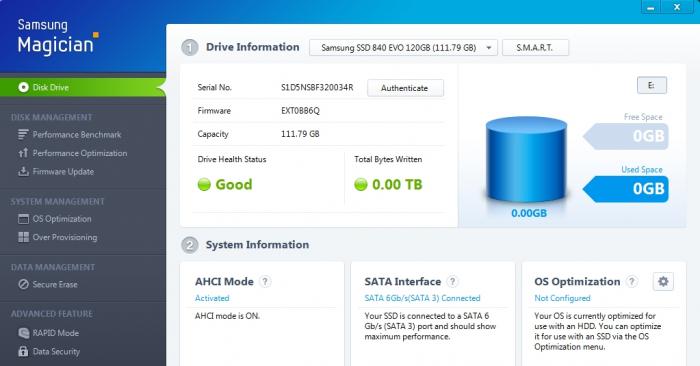Click the Disk Drive circle icon
This screenshot has height=366, width=700.
click(x=23, y=87)
